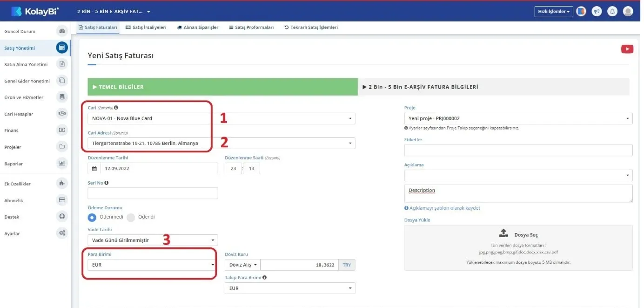Image resolution: width=644 pixels, height=308 pixels.
Task: Click the Seri No input field
Action: coord(153,193)
